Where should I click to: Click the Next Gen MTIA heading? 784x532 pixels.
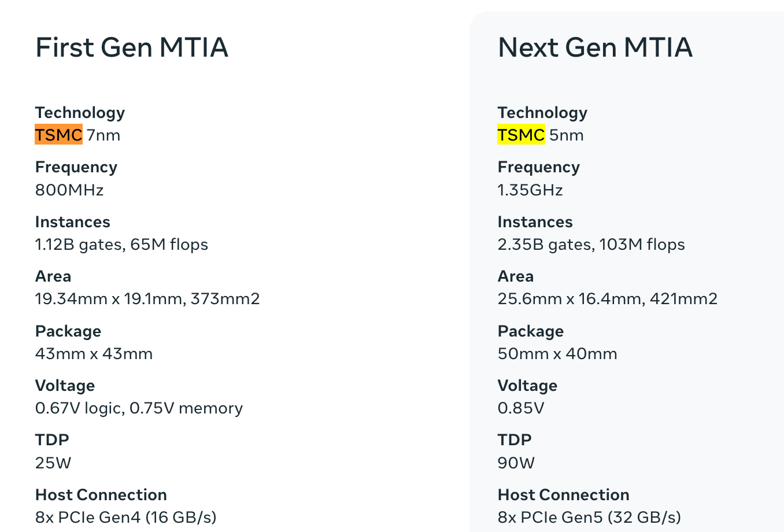point(595,47)
